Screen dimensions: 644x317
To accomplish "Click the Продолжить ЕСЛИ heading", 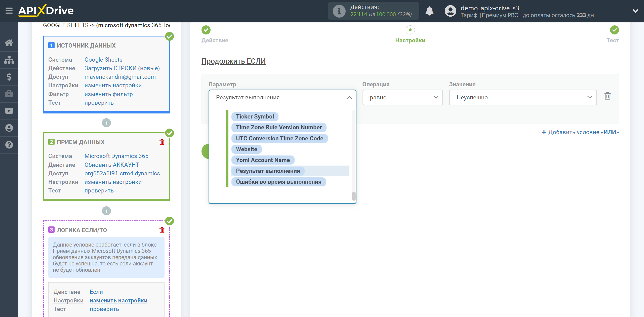I will click(233, 61).
